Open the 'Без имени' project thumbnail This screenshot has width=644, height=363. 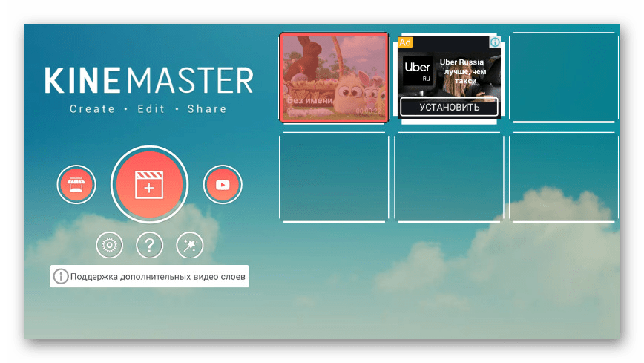(334, 77)
